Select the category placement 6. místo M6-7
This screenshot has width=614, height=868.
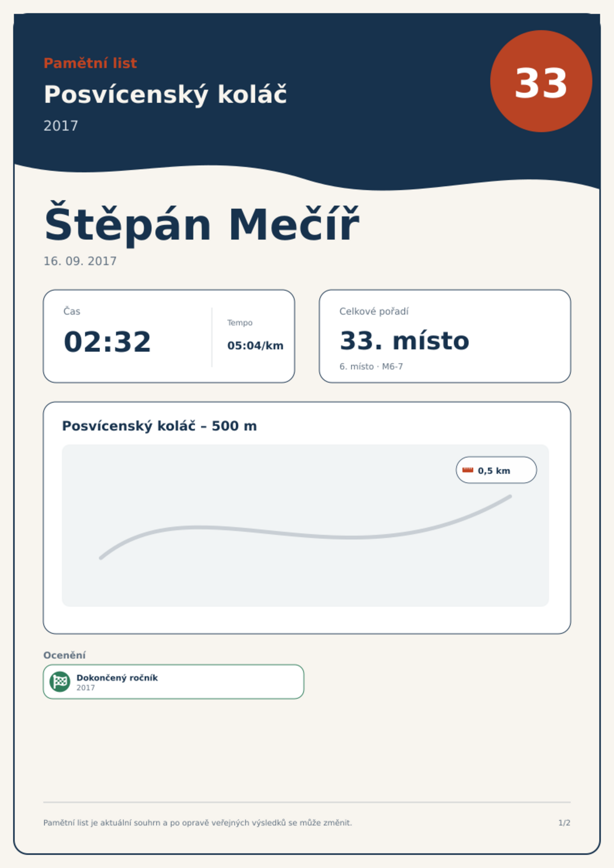tap(371, 366)
